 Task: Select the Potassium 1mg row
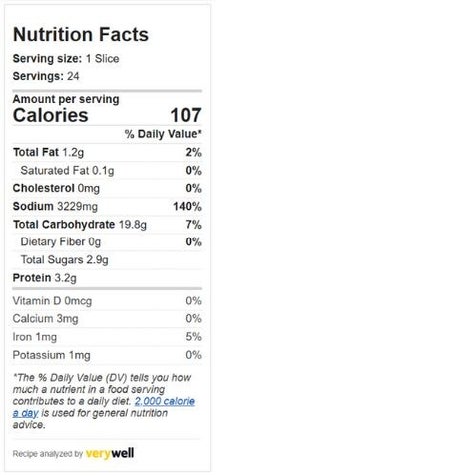[107, 355]
